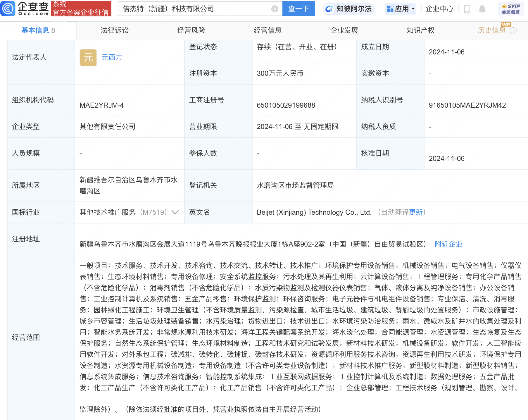Screen dimensions: 528x420
Task: Expand the 国标行业 classification chevron
Action: tap(175, 212)
